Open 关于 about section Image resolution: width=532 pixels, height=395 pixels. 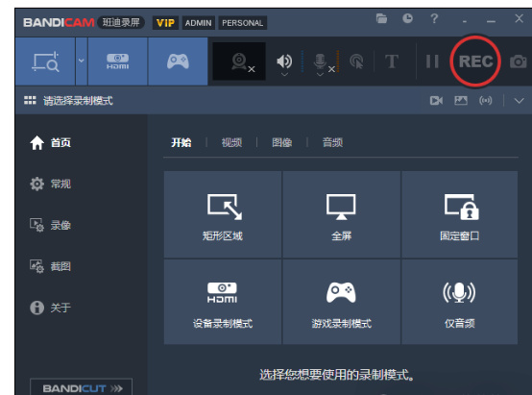point(50,308)
